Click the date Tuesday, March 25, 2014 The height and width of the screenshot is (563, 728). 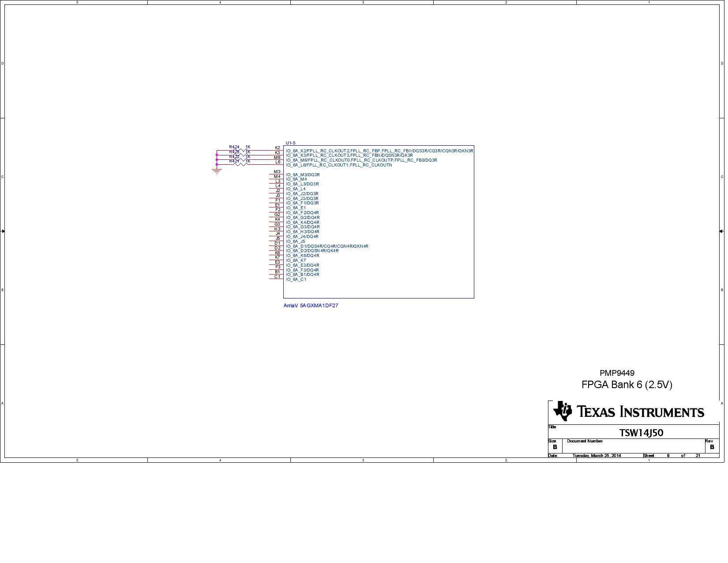597,456
